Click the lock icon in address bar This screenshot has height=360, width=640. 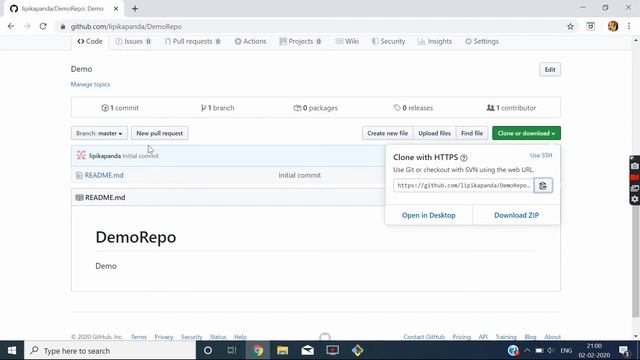click(x=62, y=27)
